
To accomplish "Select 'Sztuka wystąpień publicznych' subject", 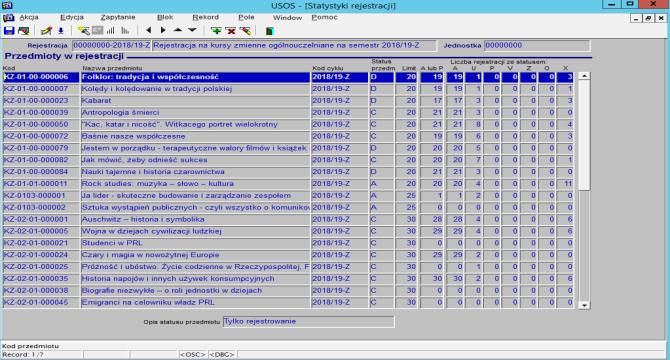I will [195, 208].
